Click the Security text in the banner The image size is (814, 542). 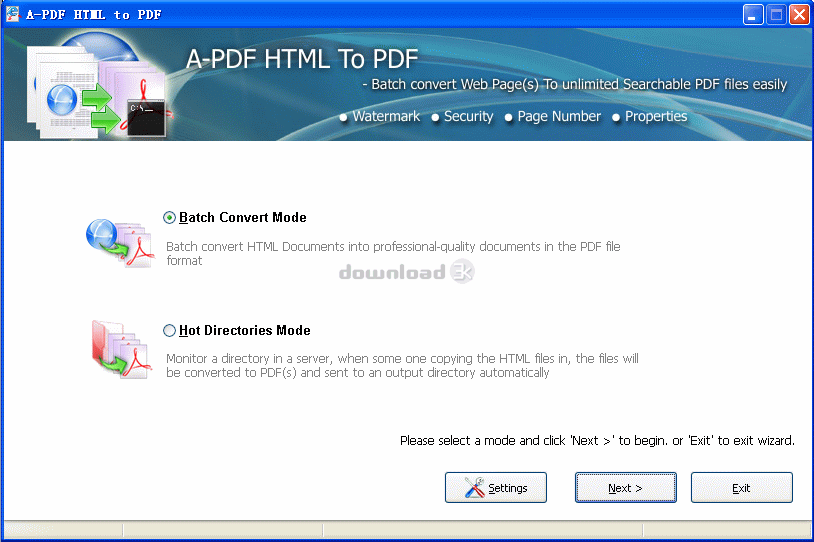click(468, 116)
